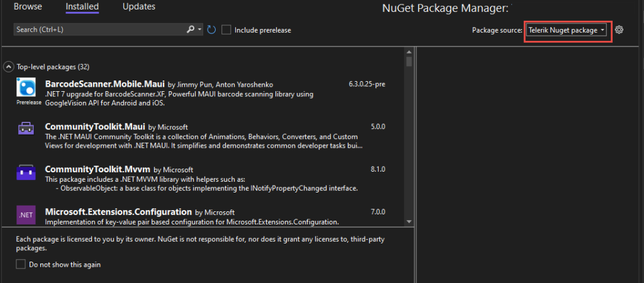Click the package list scrollbar down arrow
This screenshot has width=644, height=283.
click(409, 221)
